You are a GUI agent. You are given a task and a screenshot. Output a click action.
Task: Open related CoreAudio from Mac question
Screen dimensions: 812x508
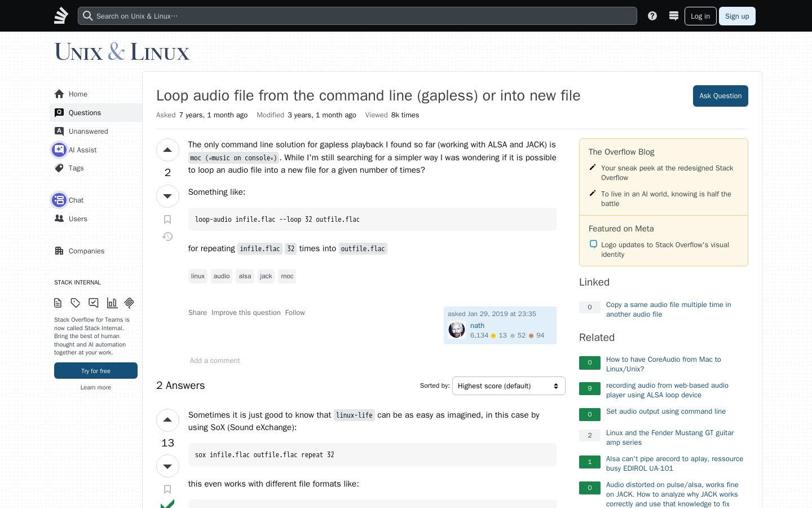663,364
